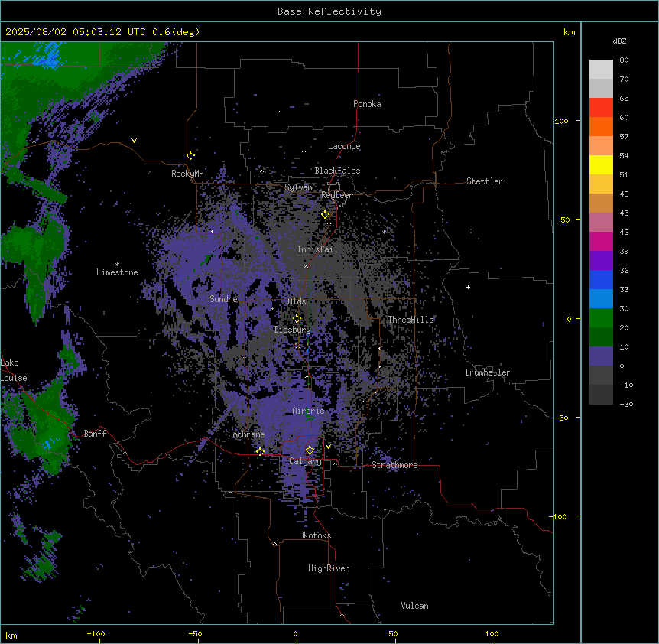This screenshot has width=659, height=644.
Task: Click the Strathmore label
Action: [394, 465]
